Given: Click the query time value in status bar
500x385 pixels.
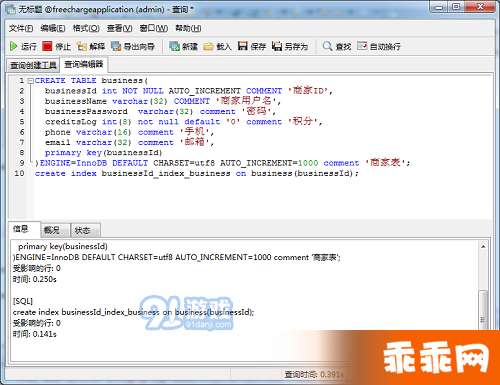Looking at the screenshot, I should point(332,375).
